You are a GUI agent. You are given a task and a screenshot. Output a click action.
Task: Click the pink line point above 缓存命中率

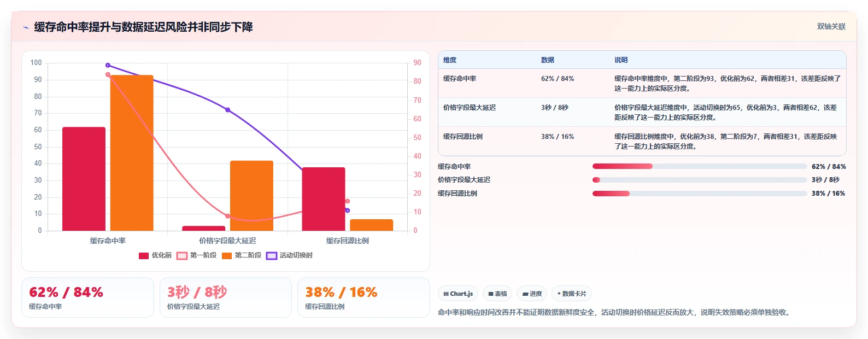click(108, 74)
